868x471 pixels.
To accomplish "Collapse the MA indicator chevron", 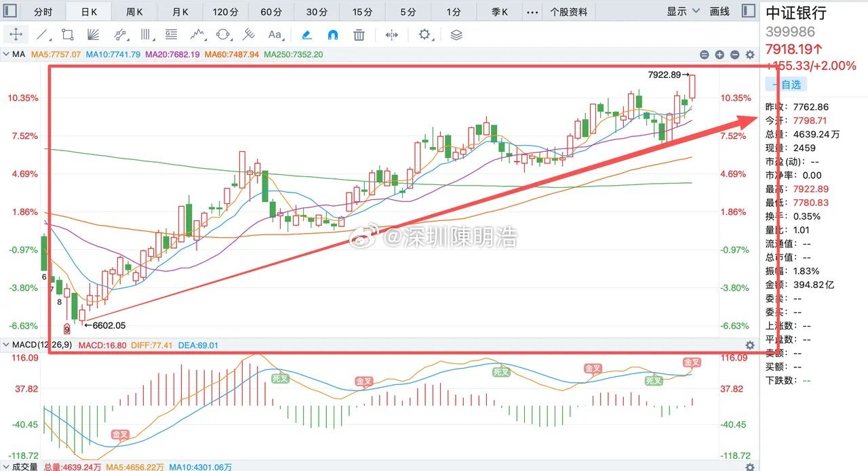I will pos(6,55).
